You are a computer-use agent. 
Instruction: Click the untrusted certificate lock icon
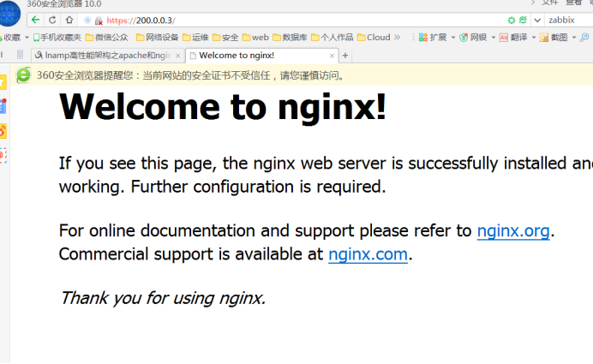click(x=99, y=21)
